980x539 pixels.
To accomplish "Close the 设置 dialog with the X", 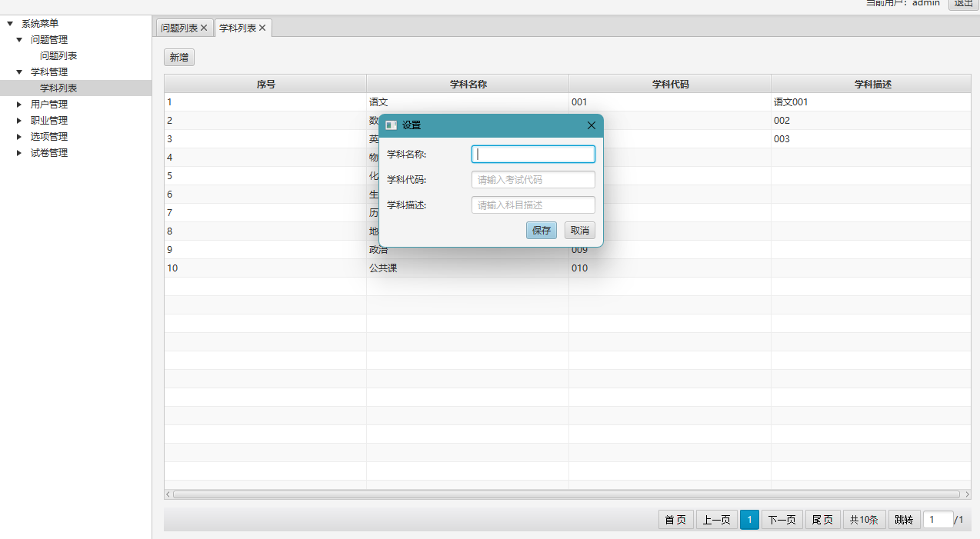I will (x=591, y=125).
